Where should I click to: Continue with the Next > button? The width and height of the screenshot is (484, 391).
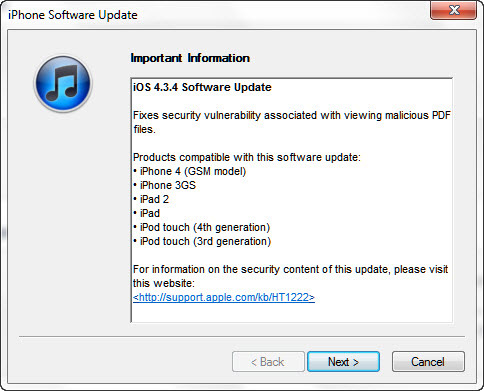pyautogui.click(x=343, y=362)
